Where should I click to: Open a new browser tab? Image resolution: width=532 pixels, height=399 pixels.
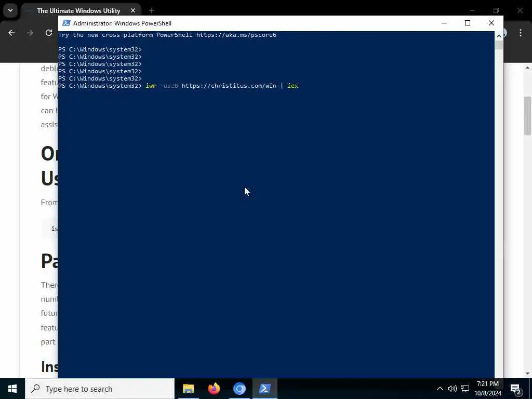coord(152,11)
